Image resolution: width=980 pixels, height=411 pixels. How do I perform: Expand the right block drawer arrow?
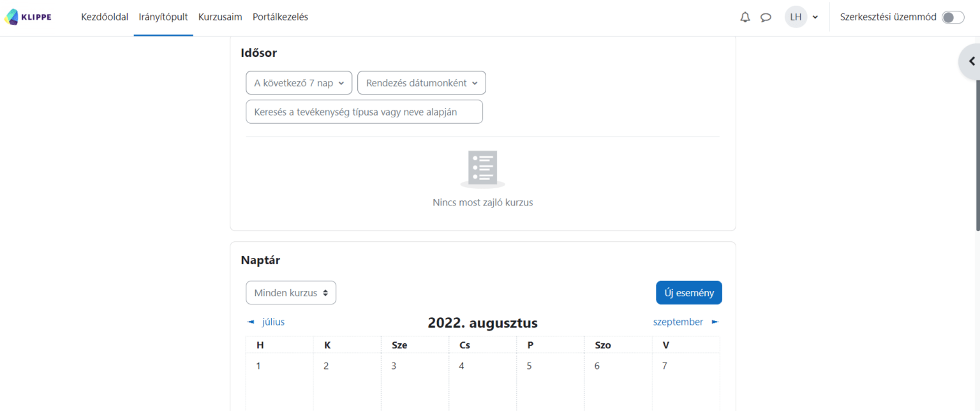pyautogui.click(x=971, y=61)
